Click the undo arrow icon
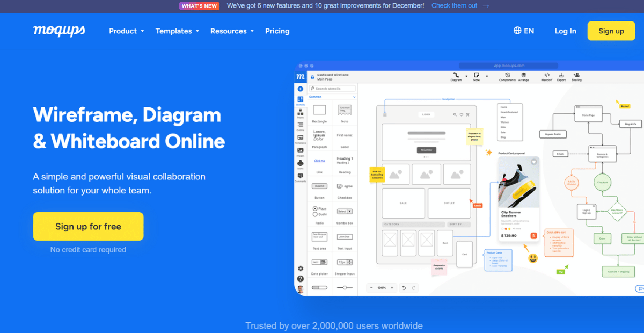This screenshot has width=644, height=333. coord(404,288)
